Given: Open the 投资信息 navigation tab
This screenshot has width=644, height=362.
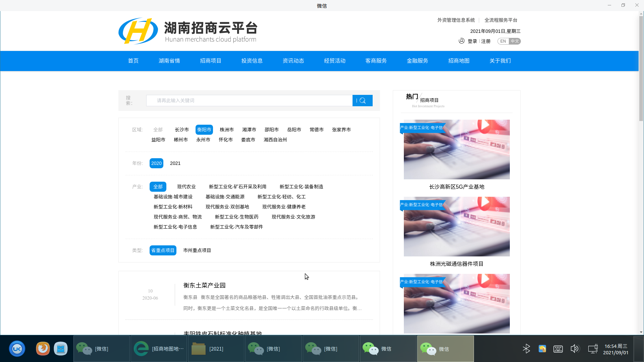Looking at the screenshot, I should [x=252, y=61].
